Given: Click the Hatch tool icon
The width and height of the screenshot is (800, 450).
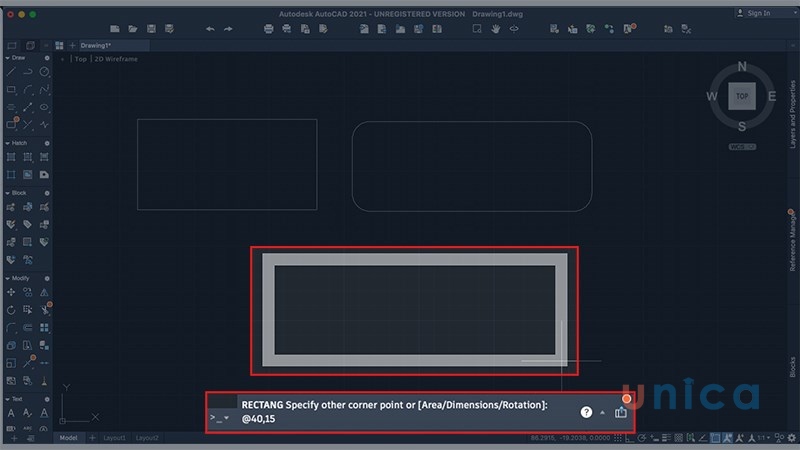Looking at the screenshot, I should (x=11, y=157).
